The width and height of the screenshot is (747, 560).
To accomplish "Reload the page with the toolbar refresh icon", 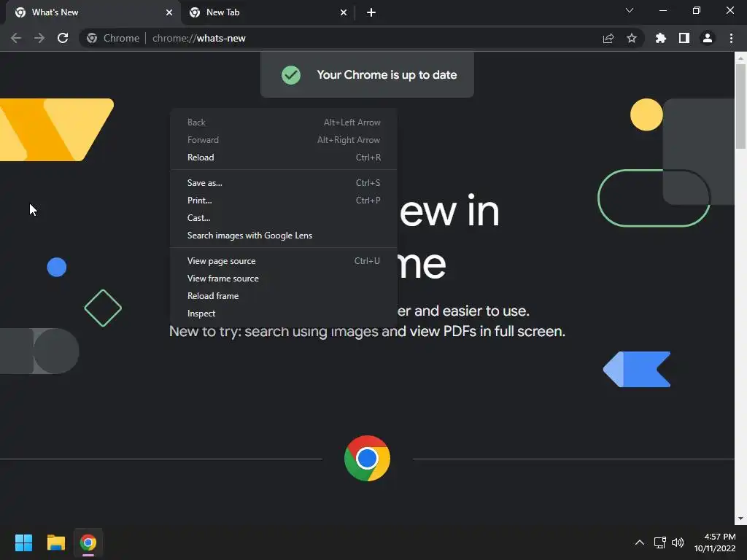I will [x=63, y=38].
